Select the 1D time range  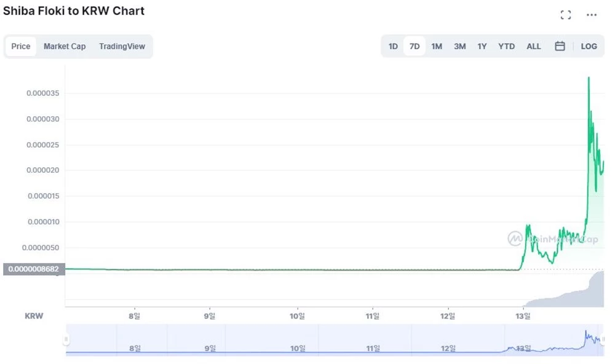coord(393,46)
